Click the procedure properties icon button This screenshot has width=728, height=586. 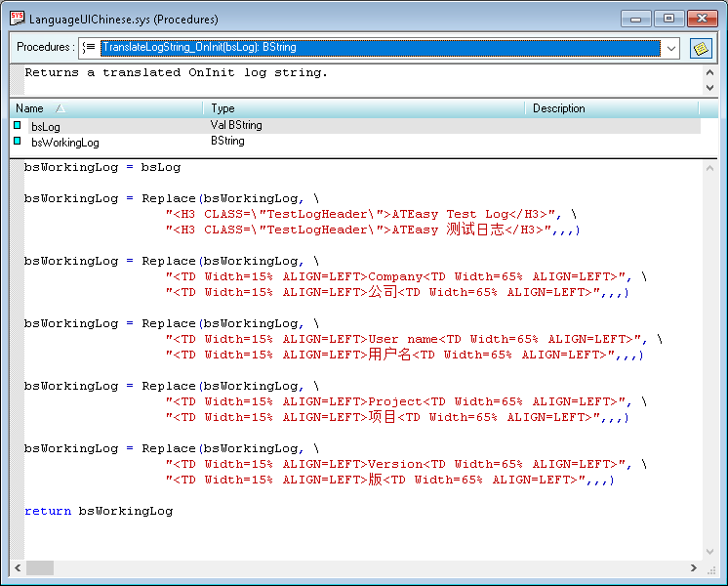point(700,48)
